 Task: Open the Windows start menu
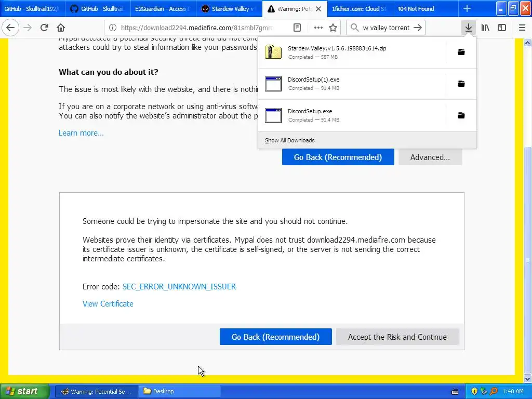(24, 391)
